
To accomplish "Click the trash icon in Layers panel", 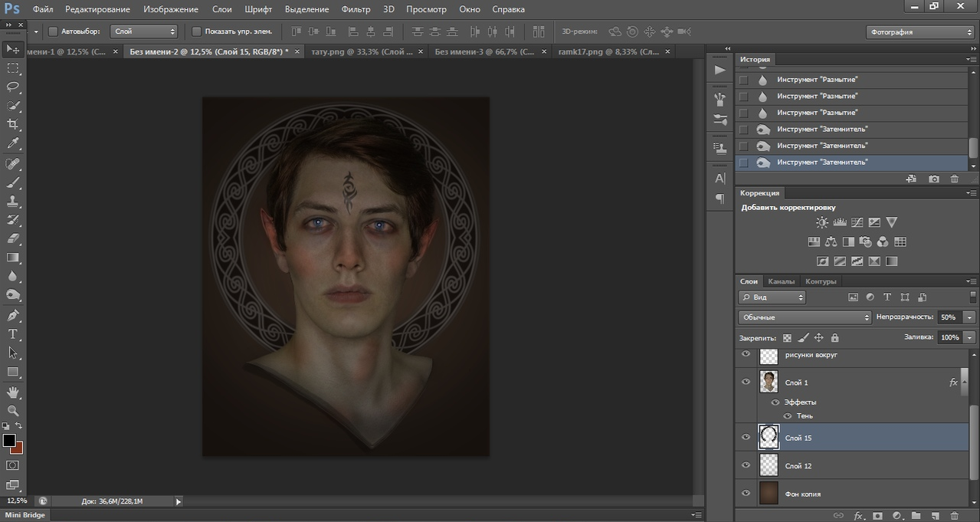I will click(954, 516).
